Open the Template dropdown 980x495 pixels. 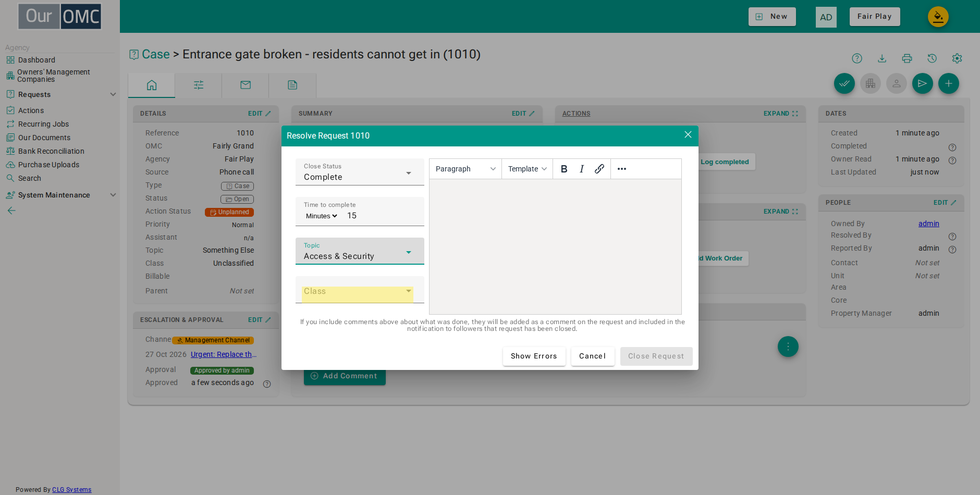527,169
